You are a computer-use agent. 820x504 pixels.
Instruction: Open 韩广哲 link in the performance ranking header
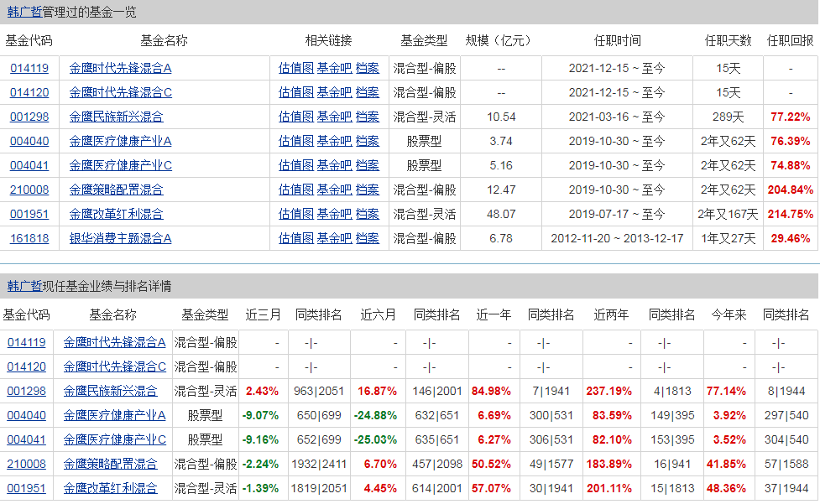(24, 286)
